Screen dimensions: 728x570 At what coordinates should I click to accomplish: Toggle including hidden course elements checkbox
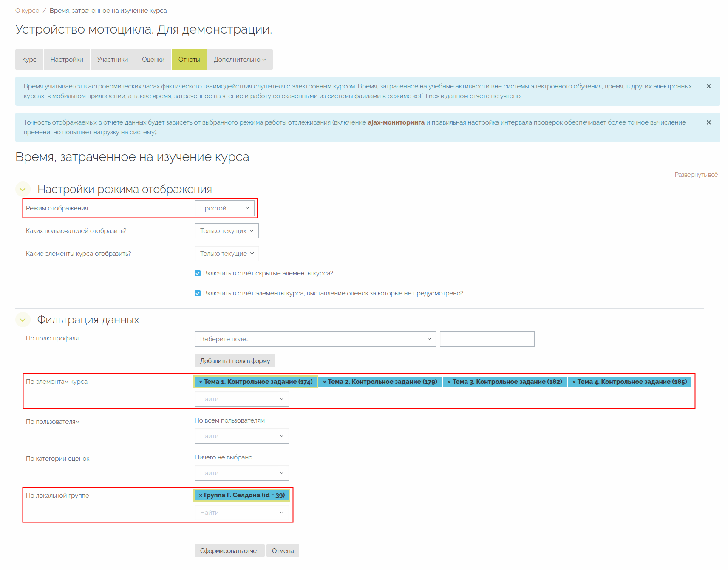point(198,273)
